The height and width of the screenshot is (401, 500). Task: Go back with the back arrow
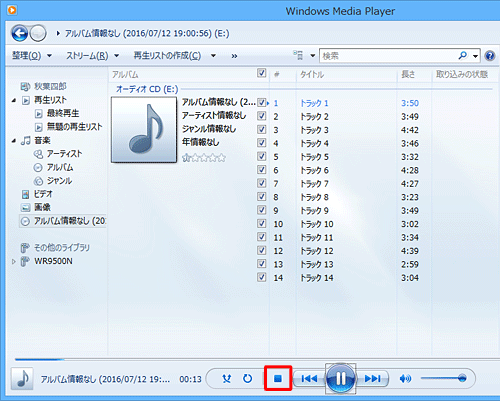tap(19, 33)
